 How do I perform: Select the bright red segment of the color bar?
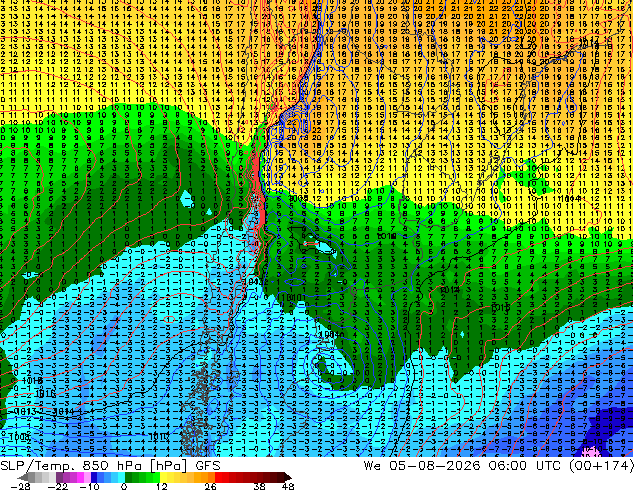[x=218, y=477]
